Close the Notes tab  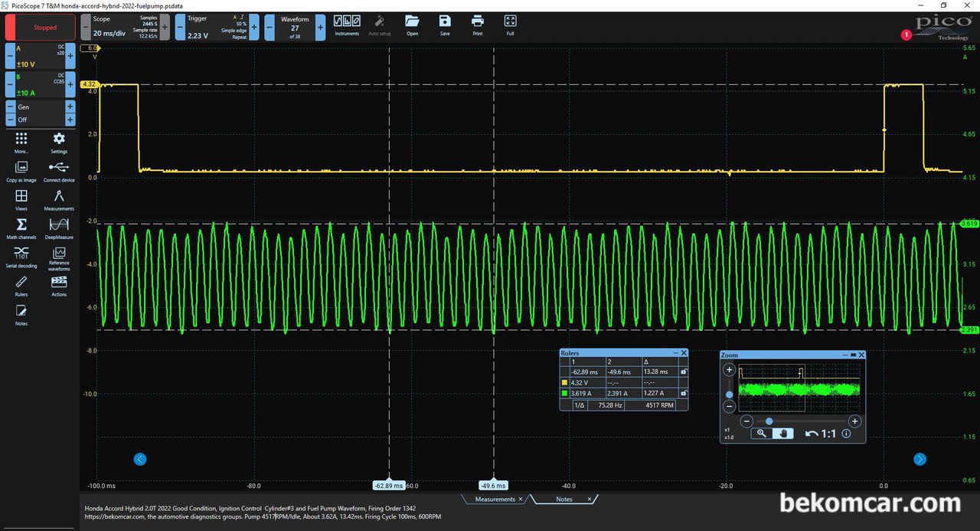[590, 499]
